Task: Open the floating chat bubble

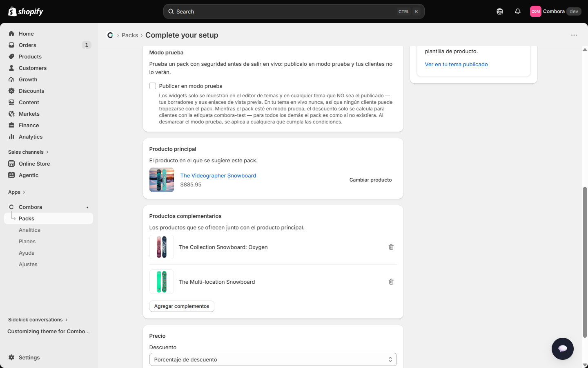Action: pyautogui.click(x=563, y=349)
